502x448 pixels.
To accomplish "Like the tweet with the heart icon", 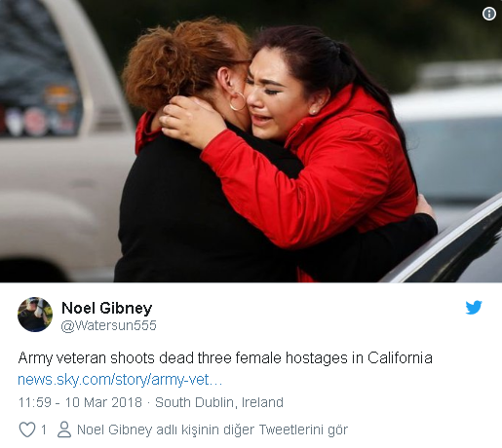I will 27,429.
